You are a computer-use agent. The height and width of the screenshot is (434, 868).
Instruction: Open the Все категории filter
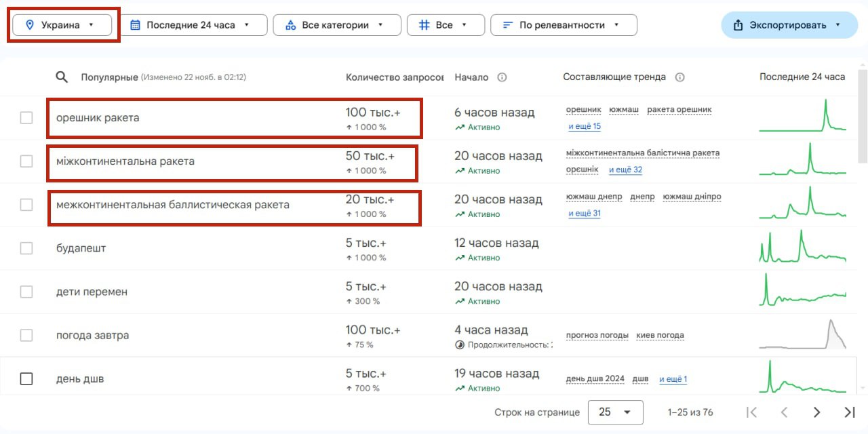click(335, 25)
